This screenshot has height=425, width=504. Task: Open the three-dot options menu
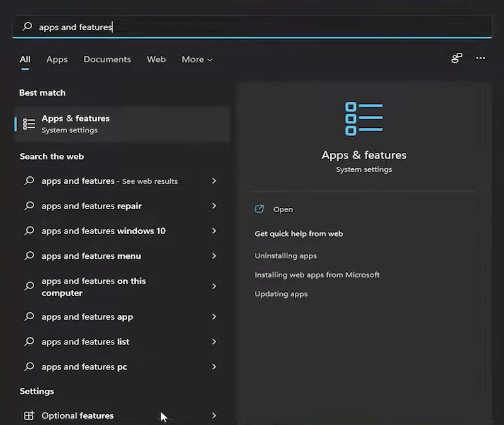pyautogui.click(x=481, y=58)
